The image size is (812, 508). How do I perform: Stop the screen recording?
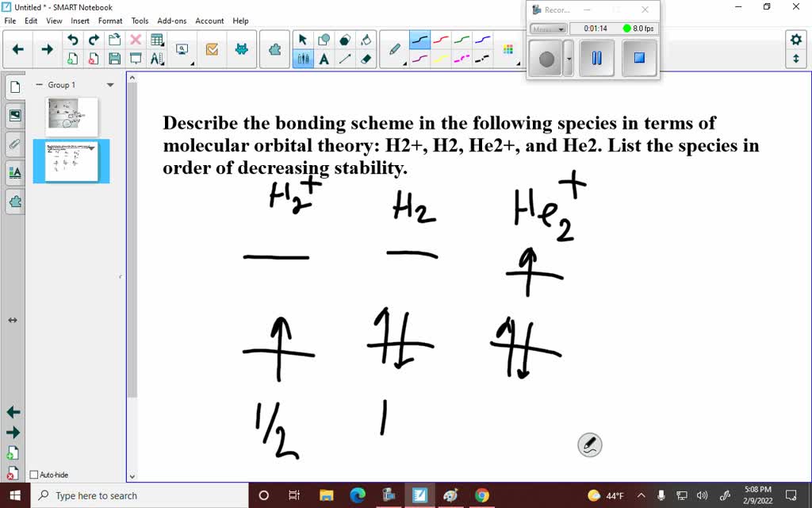coord(639,57)
